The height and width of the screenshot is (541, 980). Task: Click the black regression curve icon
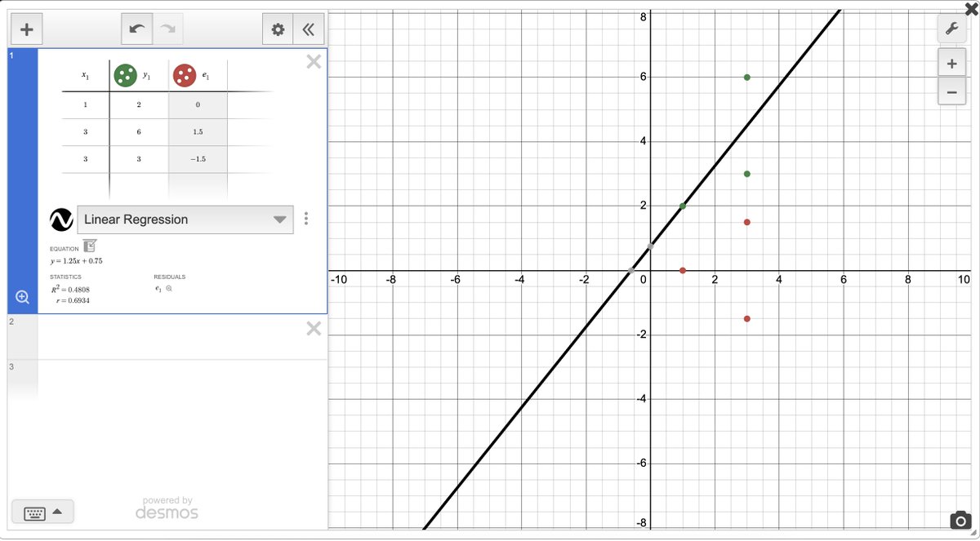[x=61, y=220]
